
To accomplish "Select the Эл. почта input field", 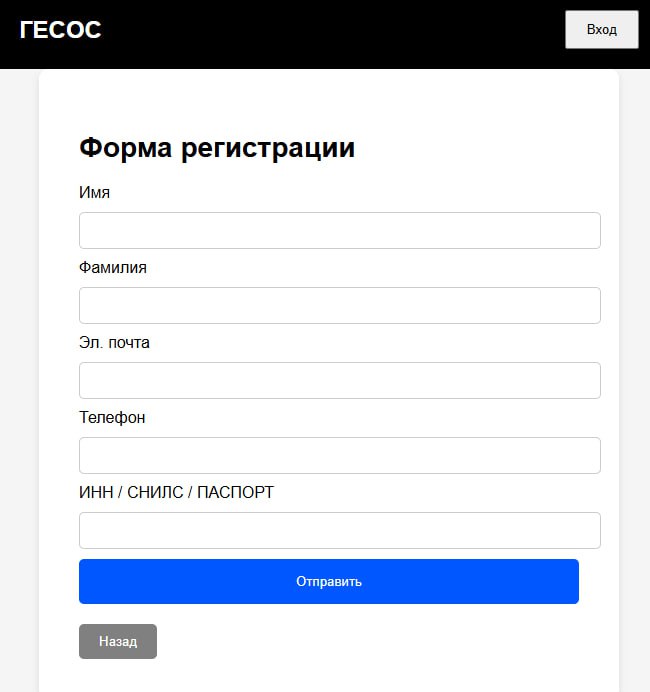I will 339,380.
